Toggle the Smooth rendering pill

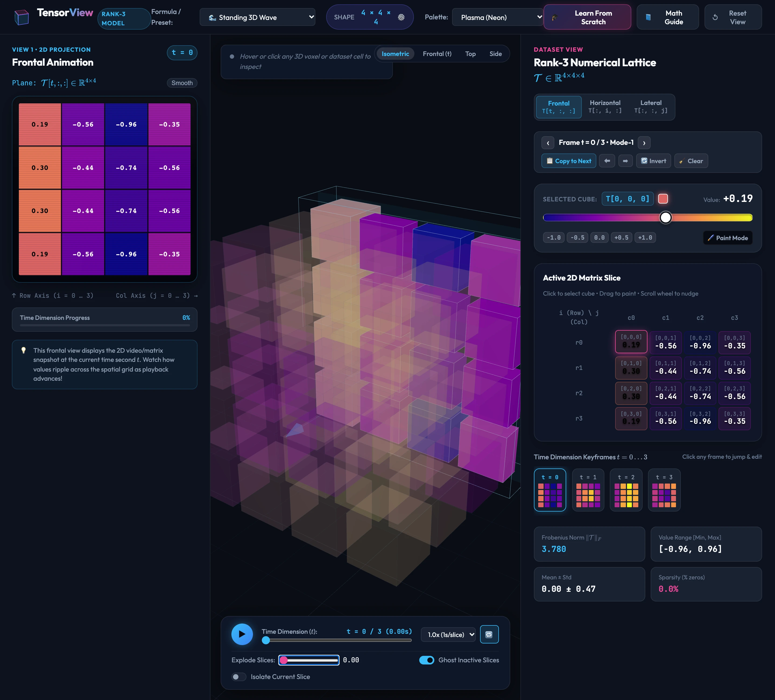click(x=182, y=83)
